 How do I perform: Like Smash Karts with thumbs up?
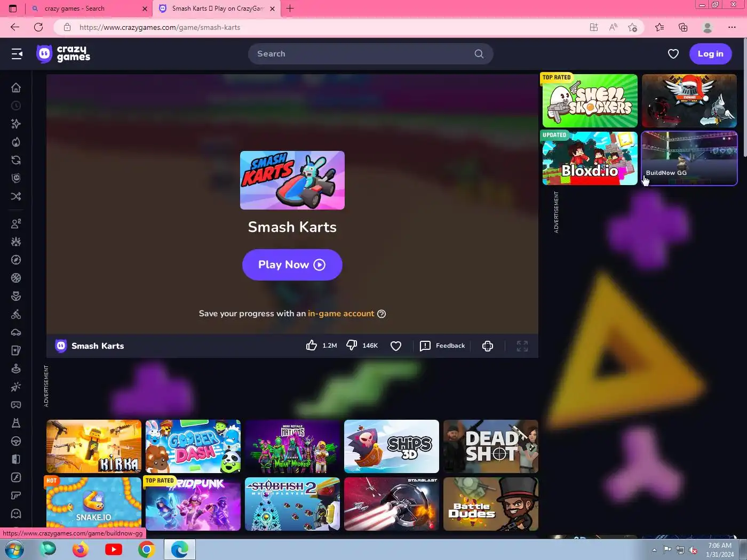pos(312,346)
